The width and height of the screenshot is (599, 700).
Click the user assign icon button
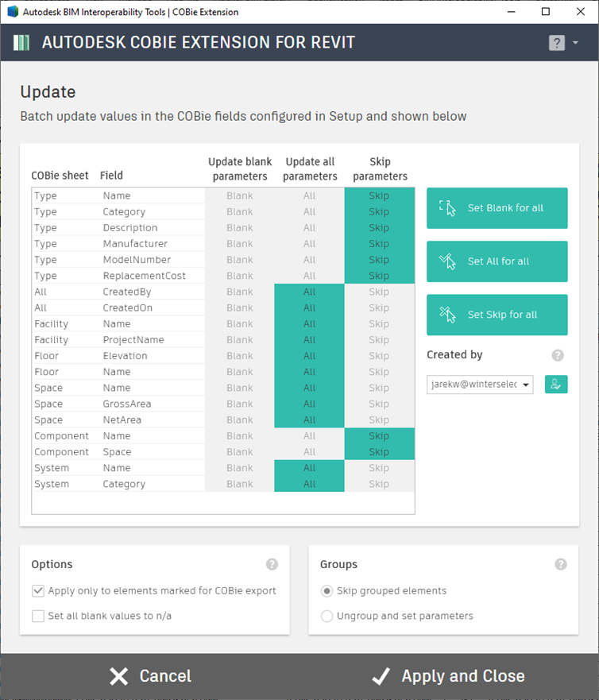[x=556, y=385]
